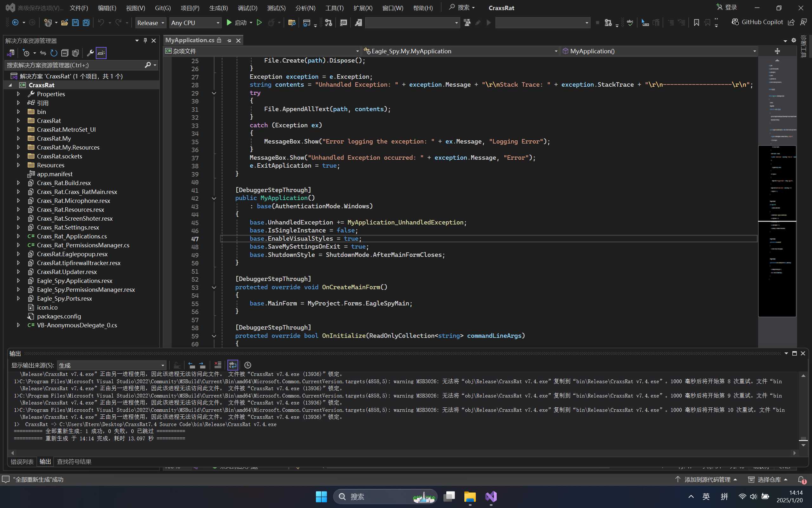Expand the bin folder
The width and height of the screenshot is (812, 508).
pos(18,111)
